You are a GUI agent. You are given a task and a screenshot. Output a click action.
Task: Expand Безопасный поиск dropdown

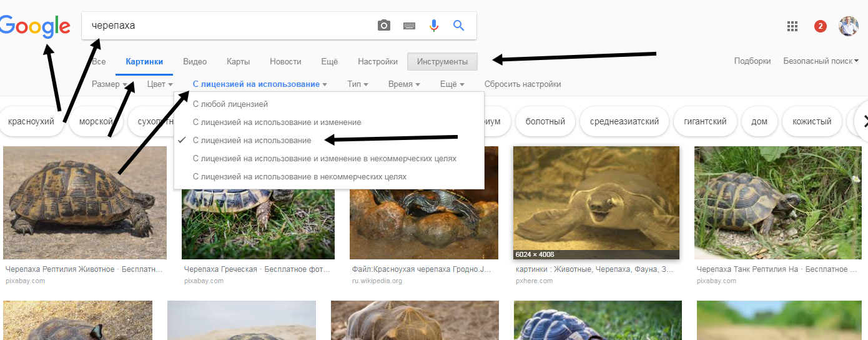point(821,61)
